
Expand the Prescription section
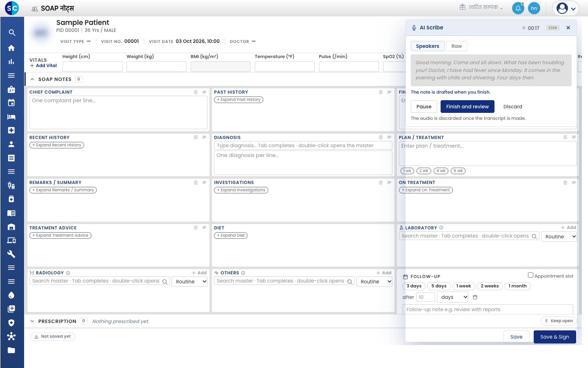[32, 321]
